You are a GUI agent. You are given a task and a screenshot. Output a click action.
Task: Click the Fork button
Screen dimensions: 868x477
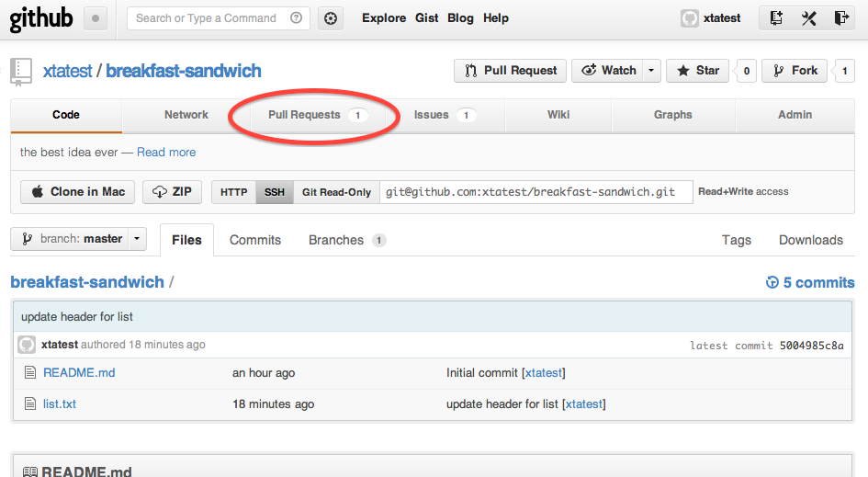tap(795, 71)
